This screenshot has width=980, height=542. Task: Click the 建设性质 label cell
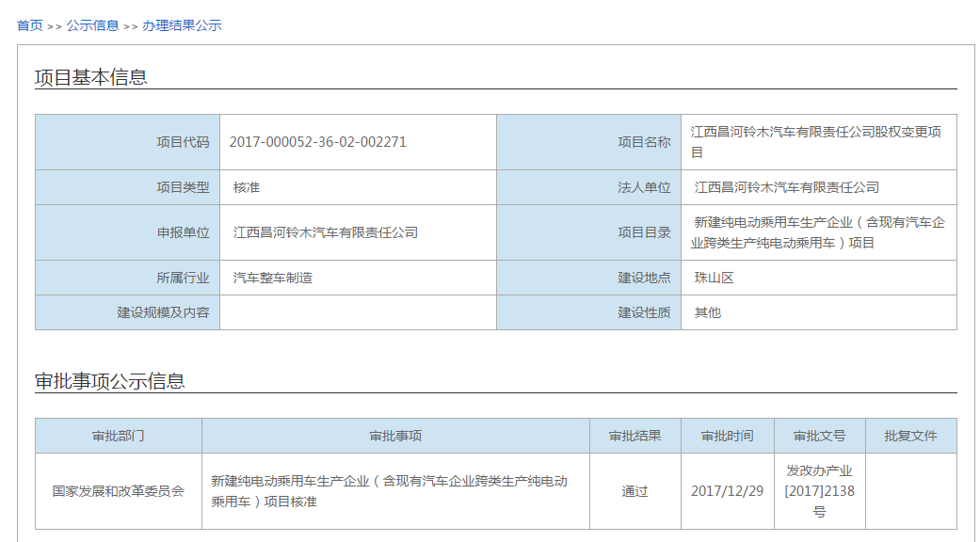588,312
